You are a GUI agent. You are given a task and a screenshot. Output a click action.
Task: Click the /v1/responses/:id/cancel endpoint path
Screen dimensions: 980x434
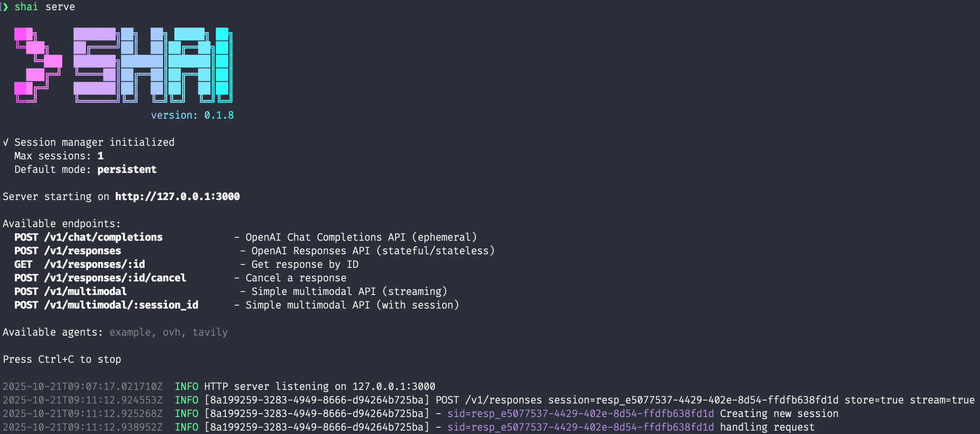click(115, 278)
